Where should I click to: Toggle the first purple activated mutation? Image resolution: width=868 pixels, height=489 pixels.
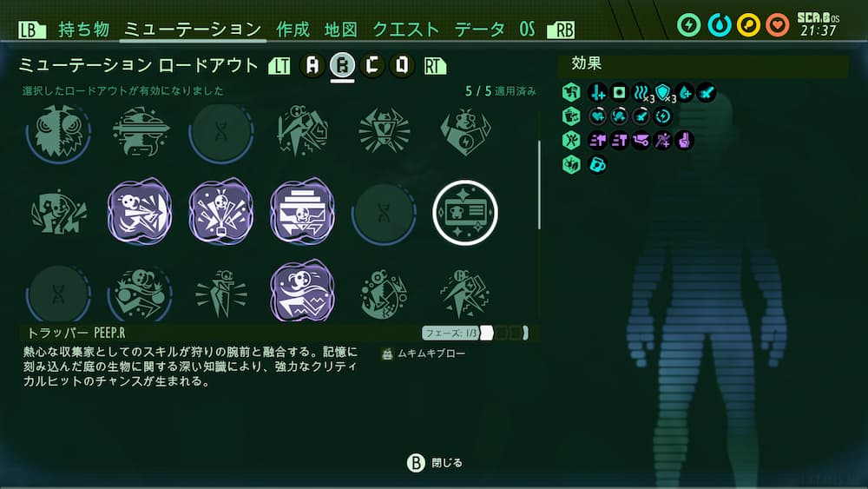[140, 212]
